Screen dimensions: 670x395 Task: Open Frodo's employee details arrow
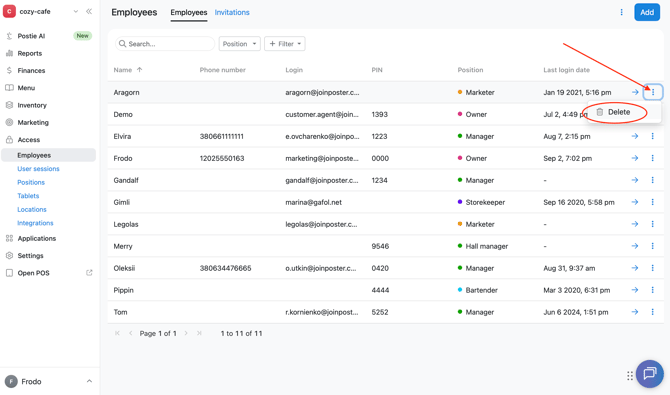(635, 158)
